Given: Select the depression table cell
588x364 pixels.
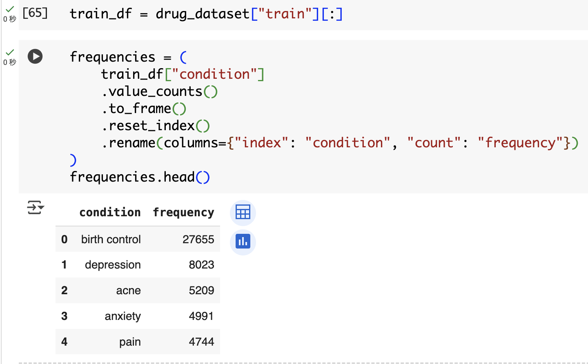Looking at the screenshot, I should click(x=113, y=265).
